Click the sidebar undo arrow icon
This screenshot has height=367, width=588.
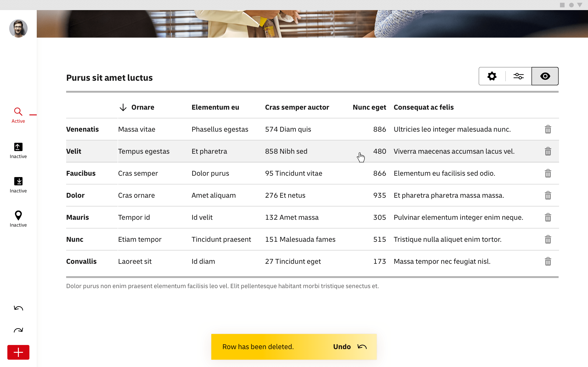pyautogui.click(x=18, y=308)
